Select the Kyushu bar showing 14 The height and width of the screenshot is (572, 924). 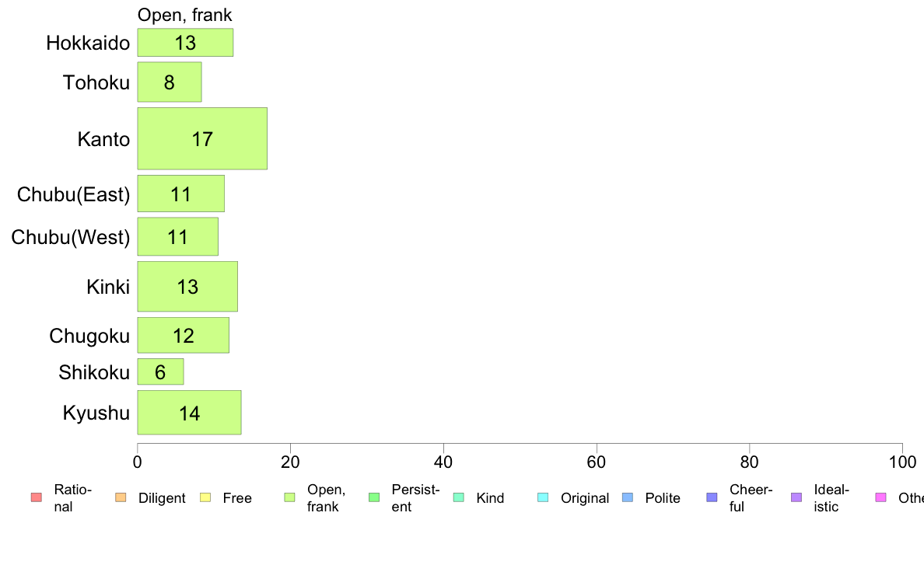tap(189, 413)
